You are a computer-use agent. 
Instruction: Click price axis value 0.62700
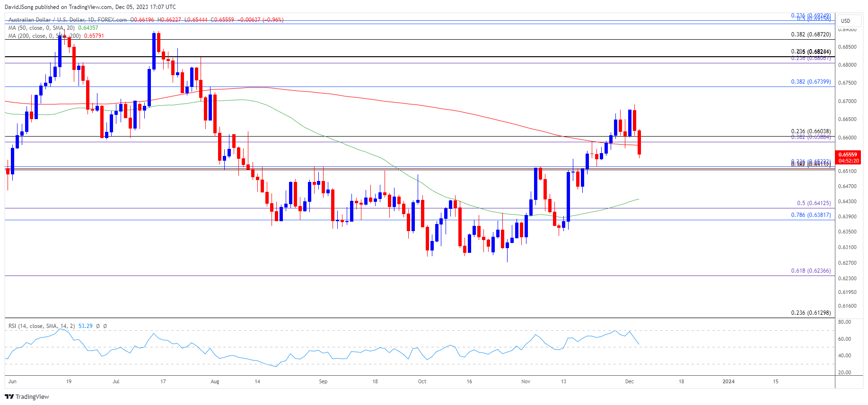click(x=847, y=263)
